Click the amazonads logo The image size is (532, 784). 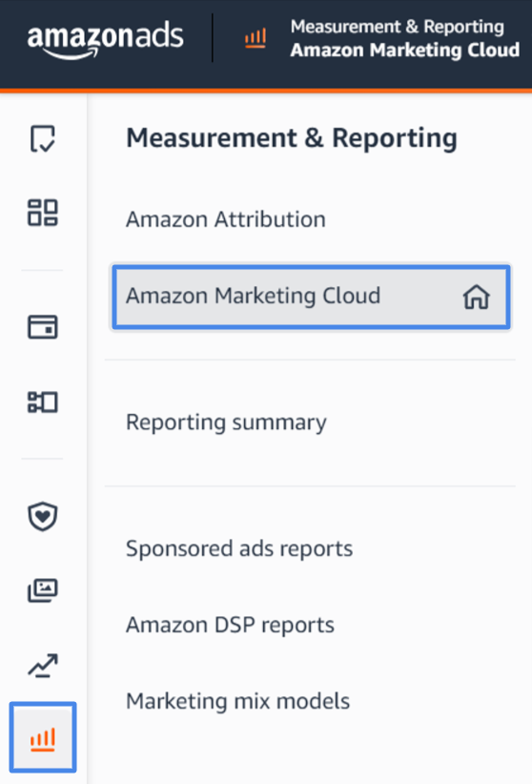[x=106, y=39]
